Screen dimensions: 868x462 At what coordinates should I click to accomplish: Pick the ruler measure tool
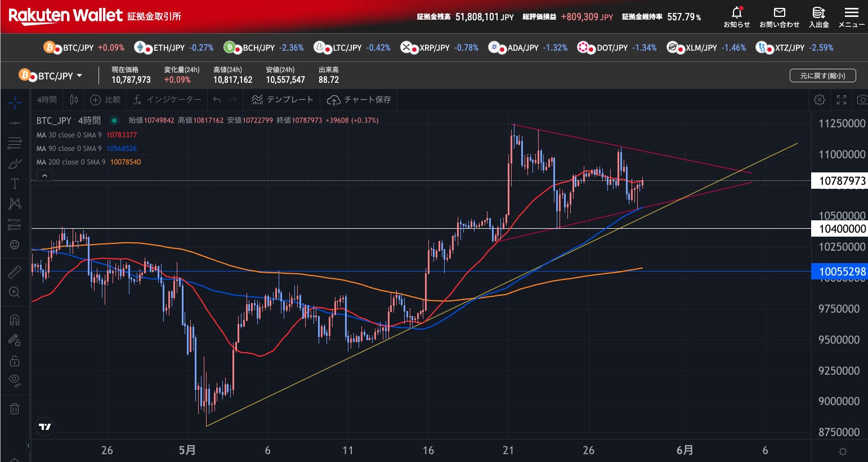(15, 272)
